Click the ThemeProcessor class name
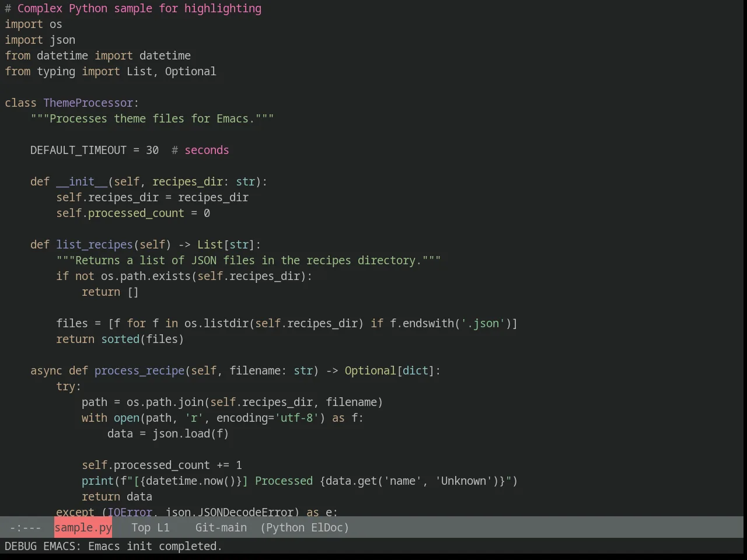 pos(88,103)
